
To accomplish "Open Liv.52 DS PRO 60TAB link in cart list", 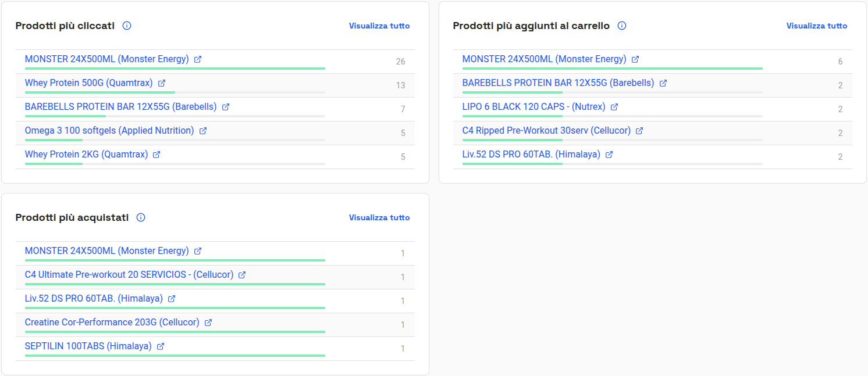I will (x=531, y=154).
